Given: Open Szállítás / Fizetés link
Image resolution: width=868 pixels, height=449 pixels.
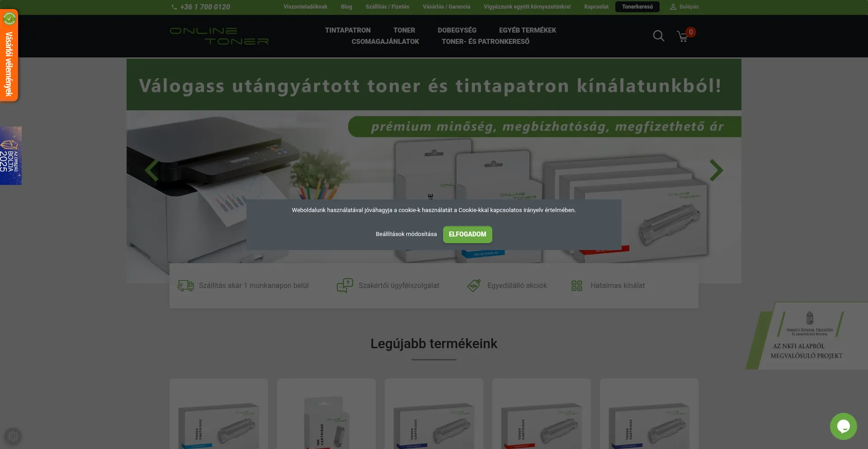Looking at the screenshot, I should [x=387, y=7].
